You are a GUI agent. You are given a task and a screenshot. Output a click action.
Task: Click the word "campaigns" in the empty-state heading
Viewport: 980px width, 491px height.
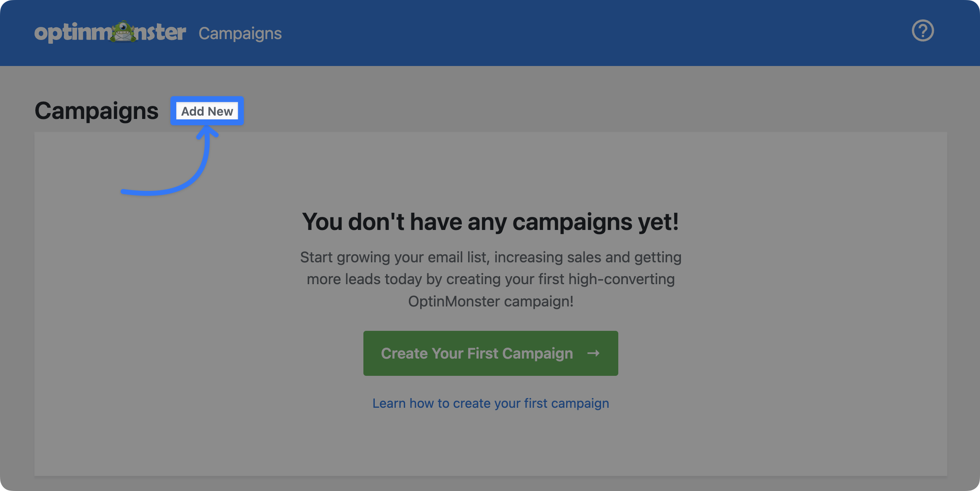click(x=572, y=222)
